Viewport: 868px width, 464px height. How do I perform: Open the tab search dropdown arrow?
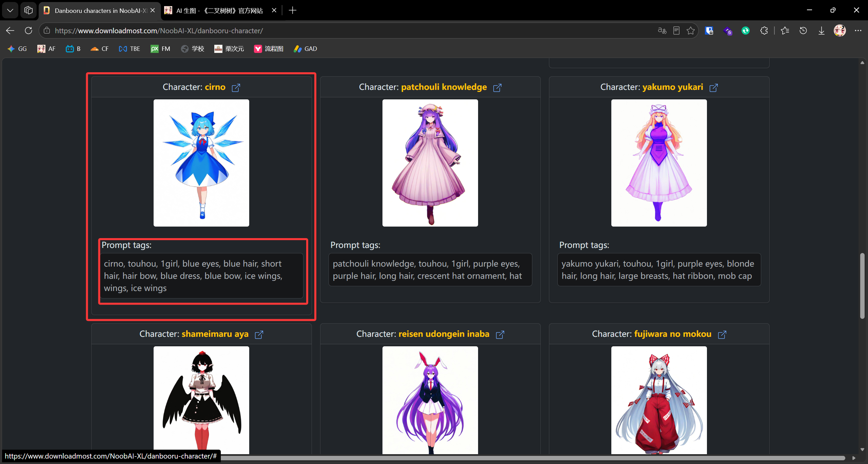(10, 11)
